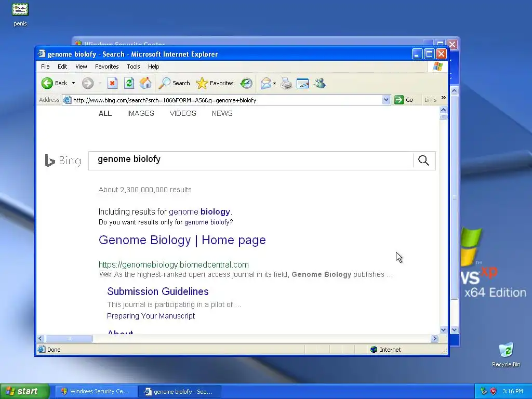This screenshot has height=399, width=532.
Task: Open the Favorites menu
Action: pos(107,66)
